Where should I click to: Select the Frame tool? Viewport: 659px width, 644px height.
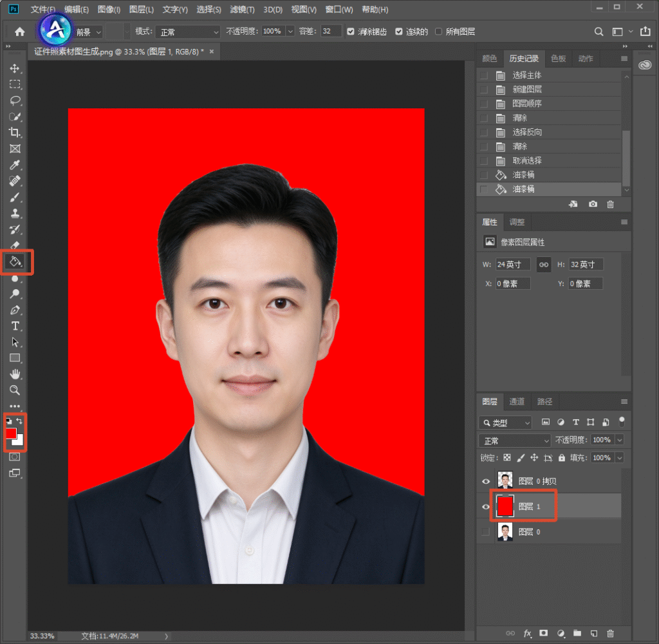pos(15,149)
